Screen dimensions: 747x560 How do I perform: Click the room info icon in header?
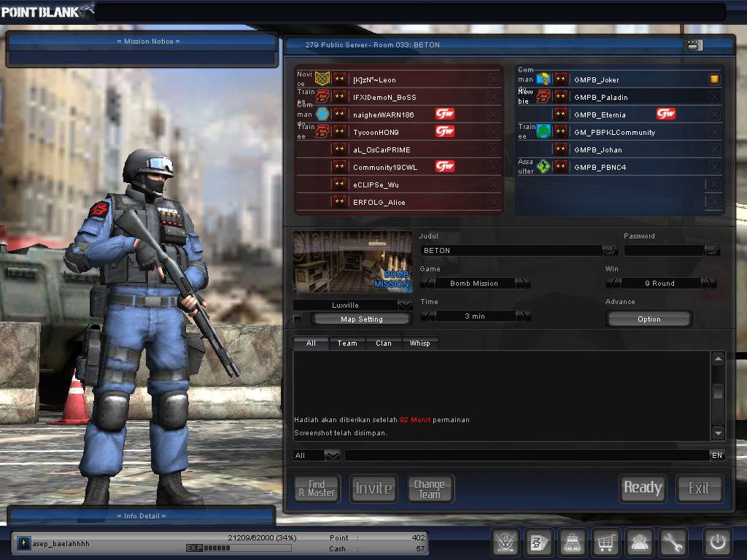point(693,45)
